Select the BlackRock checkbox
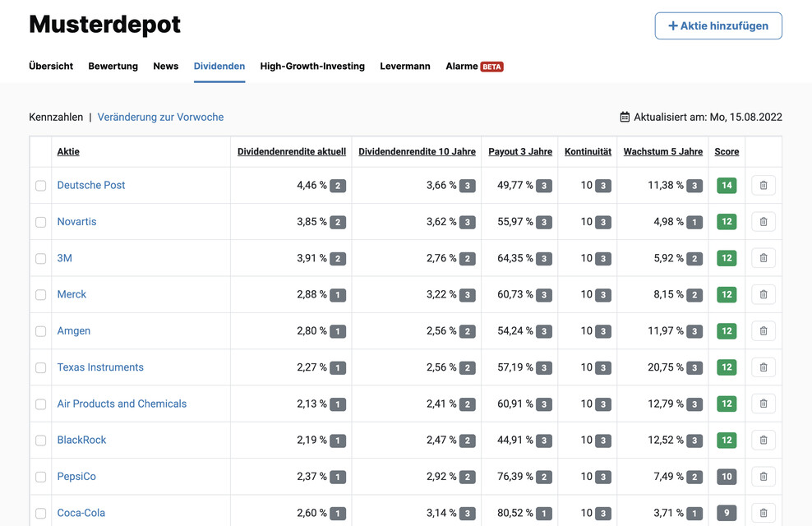The width and height of the screenshot is (812, 526). [x=40, y=441]
